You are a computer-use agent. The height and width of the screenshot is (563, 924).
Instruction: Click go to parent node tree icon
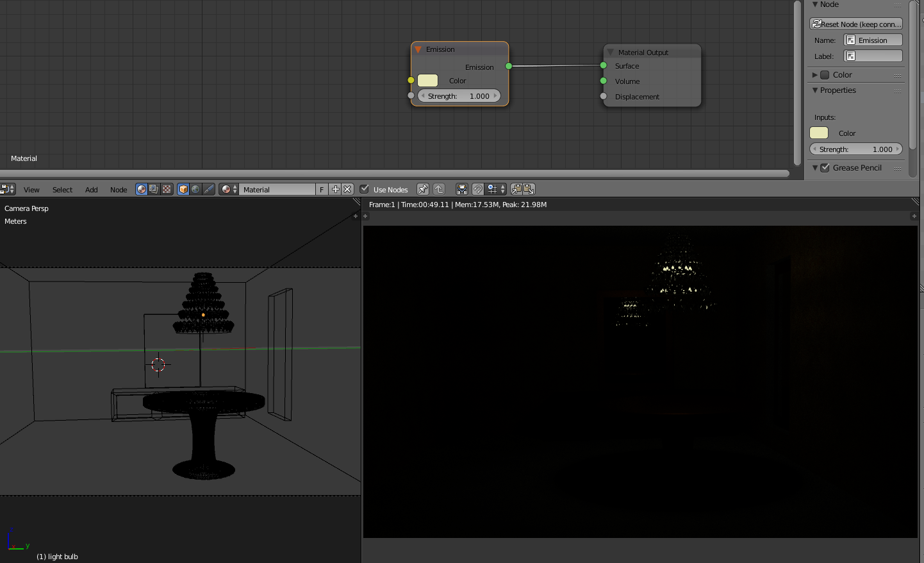(x=439, y=189)
